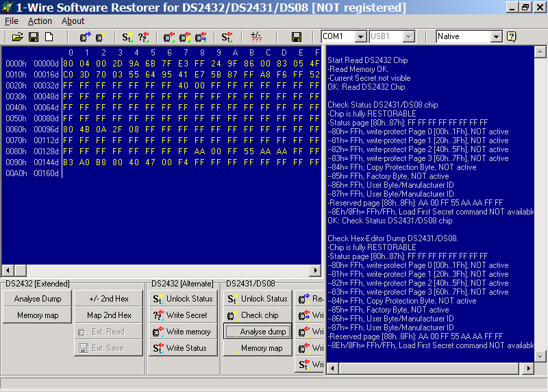Click the hex editor horizontal scrollbar thumb
This screenshot has height=392, width=548.
click(20, 270)
